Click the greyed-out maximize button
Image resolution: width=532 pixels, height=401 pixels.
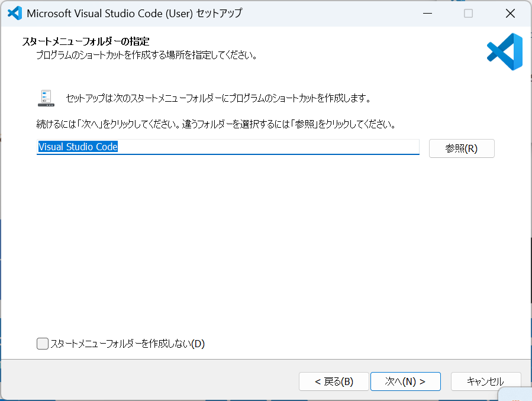click(x=468, y=13)
